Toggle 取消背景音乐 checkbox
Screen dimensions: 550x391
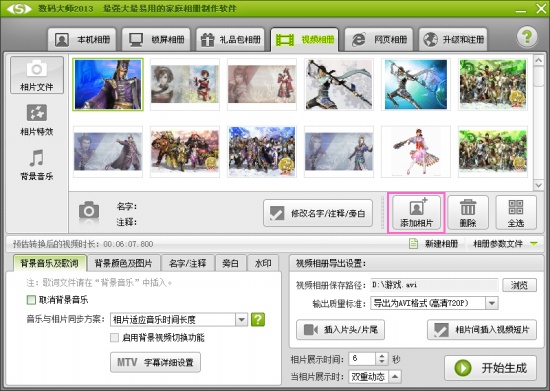[x=31, y=300]
